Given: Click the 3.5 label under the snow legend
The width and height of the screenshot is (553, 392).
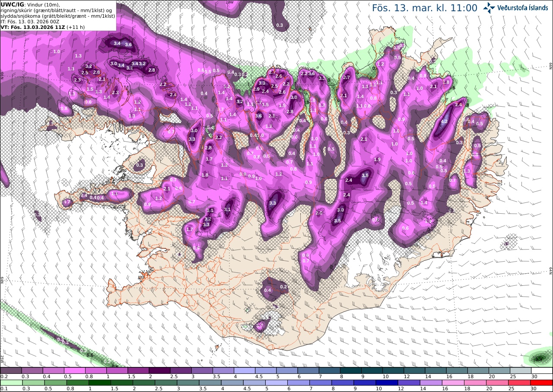Looking at the screenshot, I should pos(216,376).
